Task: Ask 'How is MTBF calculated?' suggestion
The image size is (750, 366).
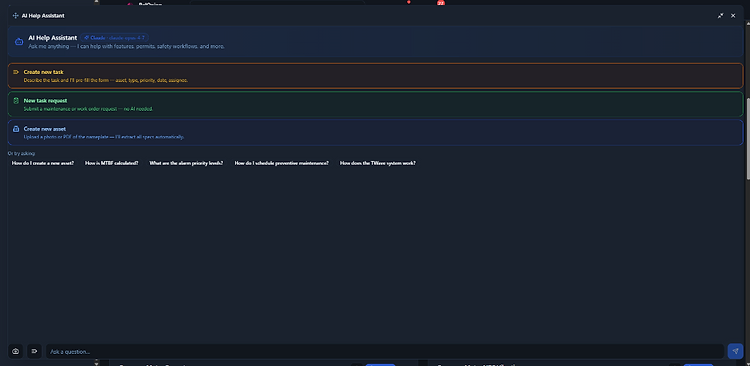Action: [111, 163]
